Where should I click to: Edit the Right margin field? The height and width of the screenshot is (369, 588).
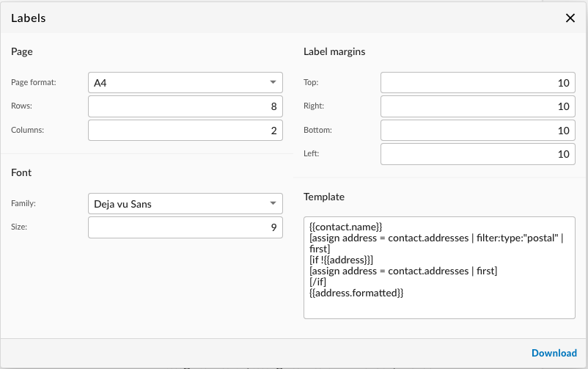click(x=478, y=106)
